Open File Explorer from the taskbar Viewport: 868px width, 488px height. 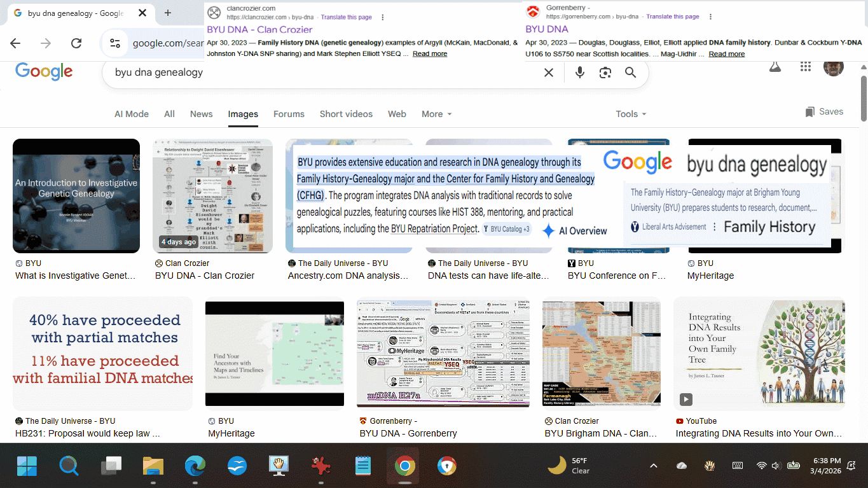[153, 466]
